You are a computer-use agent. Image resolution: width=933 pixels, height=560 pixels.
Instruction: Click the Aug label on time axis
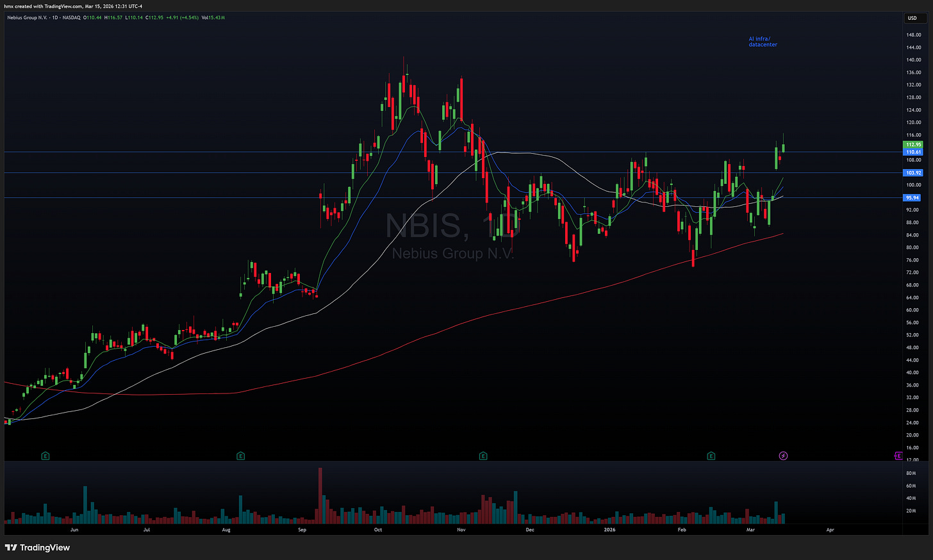coord(226,530)
